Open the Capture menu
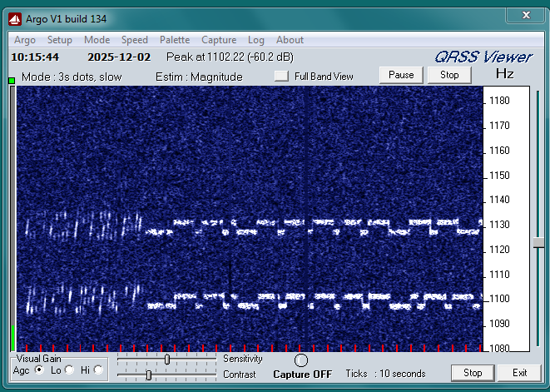This screenshot has width=550, height=392. coord(219,40)
